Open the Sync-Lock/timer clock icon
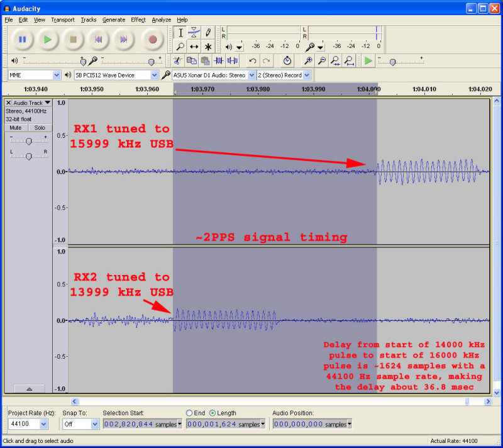503x448 pixels. (287, 60)
